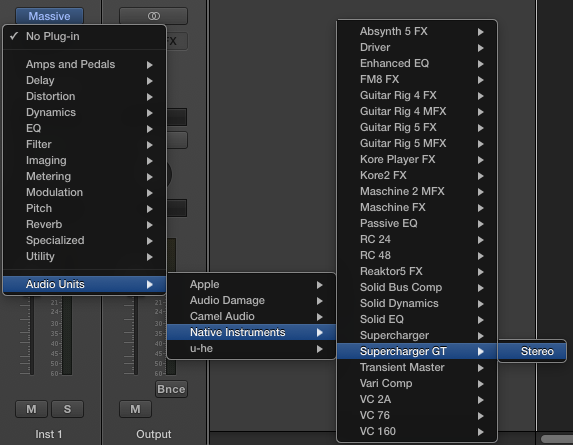Pick VC 2A compressor plug-in
Screen dimensions: 573x445
(x=417, y=400)
